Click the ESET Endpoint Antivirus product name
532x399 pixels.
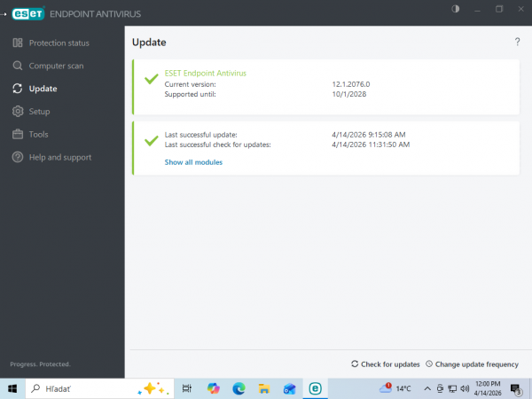tap(206, 74)
